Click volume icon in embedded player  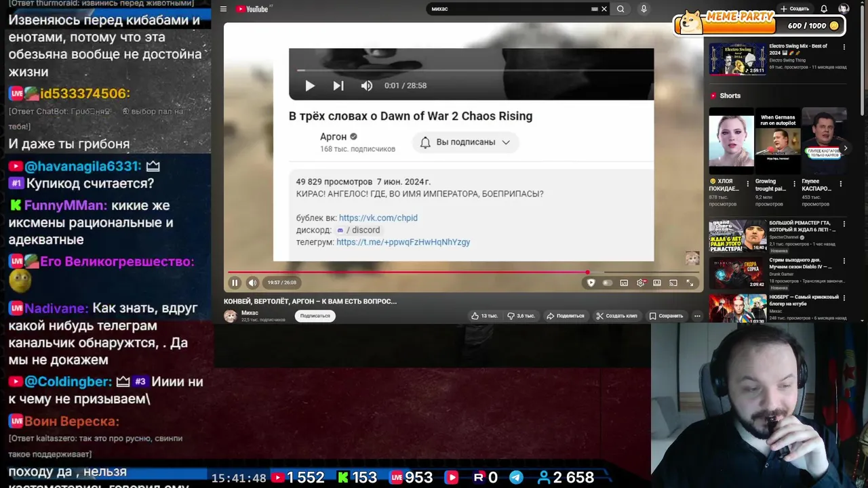(367, 85)
